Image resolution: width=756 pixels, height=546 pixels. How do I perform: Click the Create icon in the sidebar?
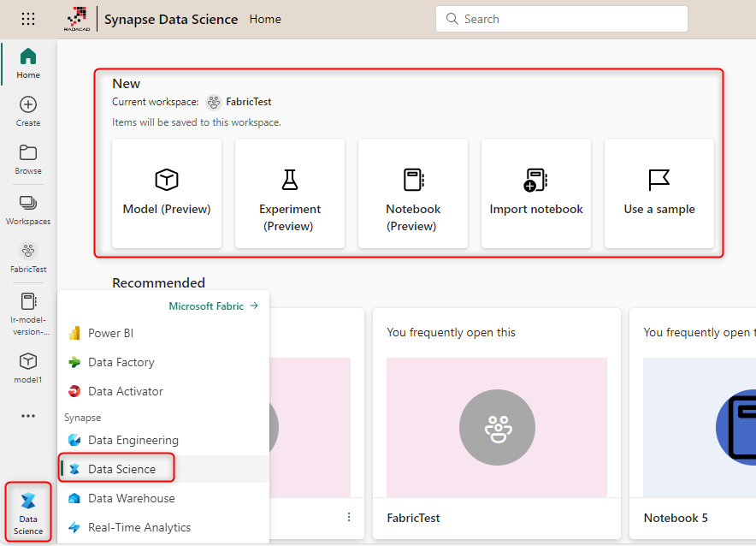tap(27, 109)
